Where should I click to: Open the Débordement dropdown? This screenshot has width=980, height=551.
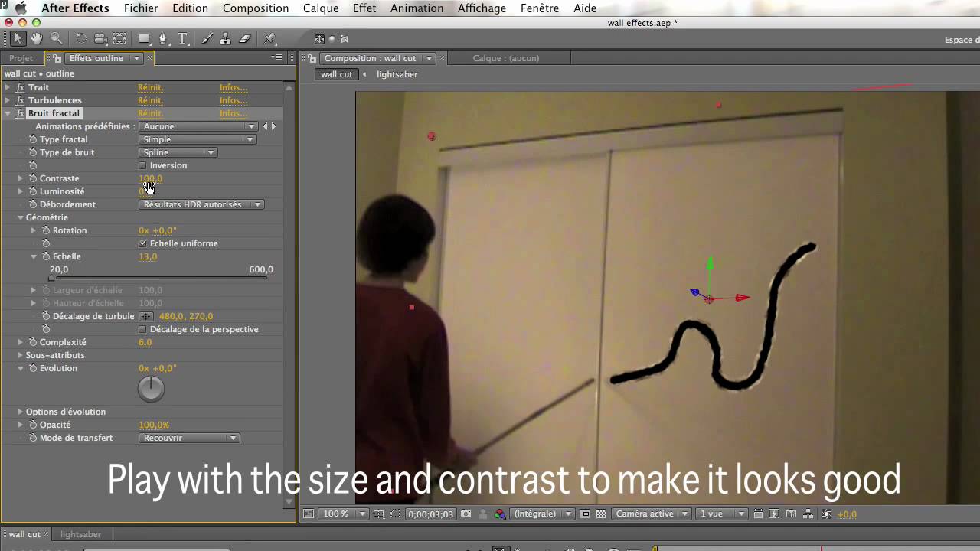[202, 204]
